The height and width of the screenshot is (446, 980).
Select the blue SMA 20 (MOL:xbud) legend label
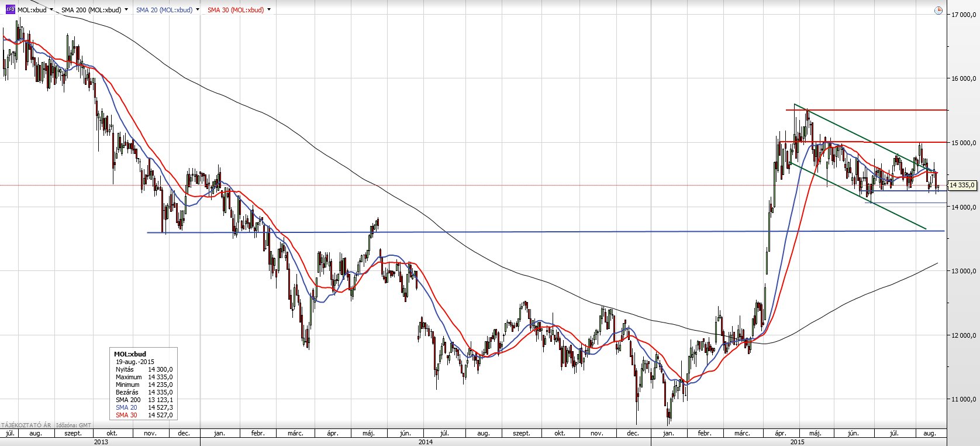(x=164, y=10)
